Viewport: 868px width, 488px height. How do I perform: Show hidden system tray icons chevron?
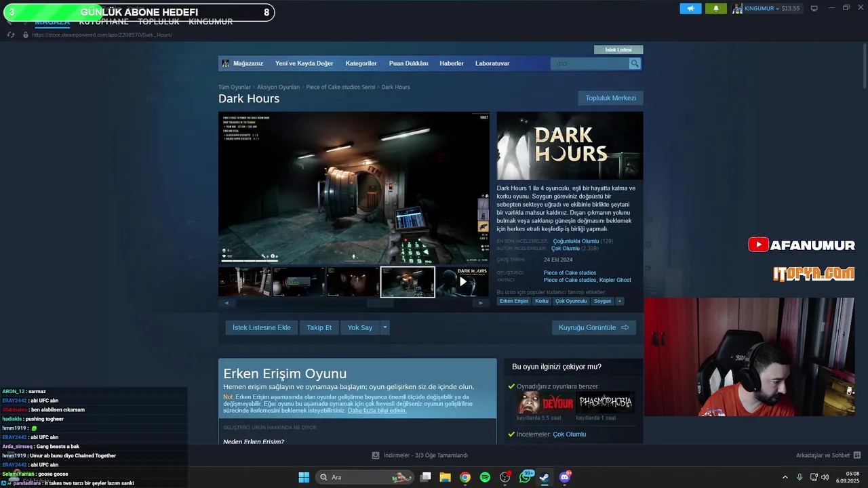785,477
